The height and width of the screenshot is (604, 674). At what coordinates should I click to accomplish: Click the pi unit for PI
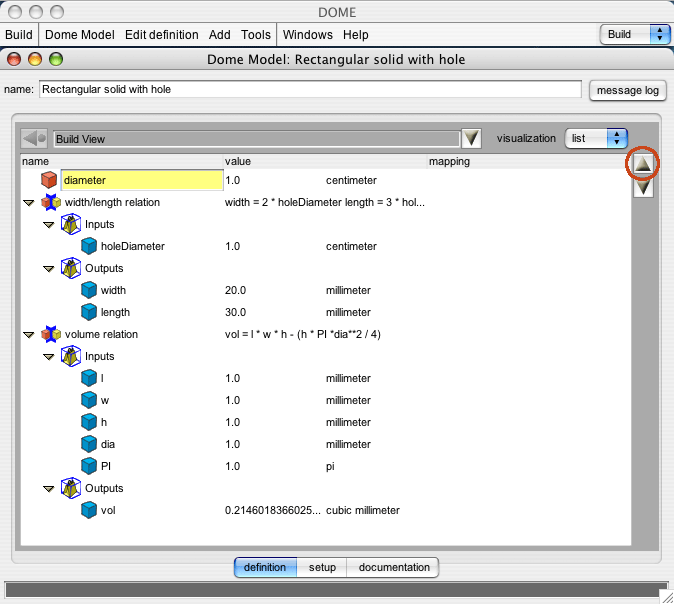330,466
